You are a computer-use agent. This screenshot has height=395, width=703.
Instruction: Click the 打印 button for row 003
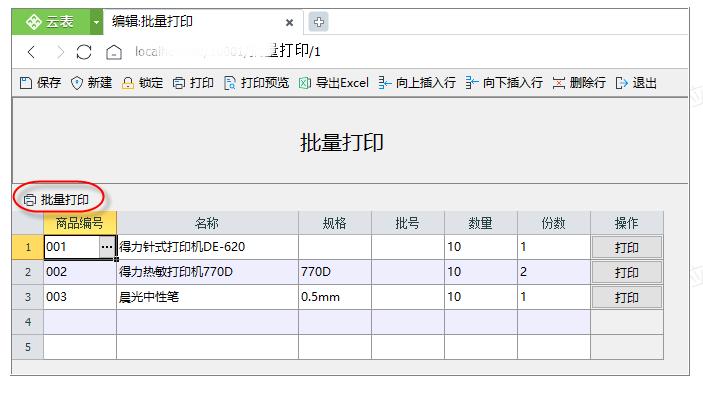click(x=626, y=297)
